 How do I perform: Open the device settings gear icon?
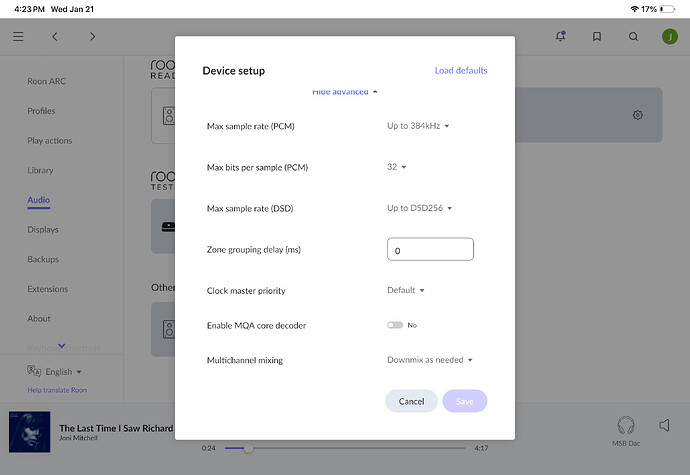(x=637, y=115)
